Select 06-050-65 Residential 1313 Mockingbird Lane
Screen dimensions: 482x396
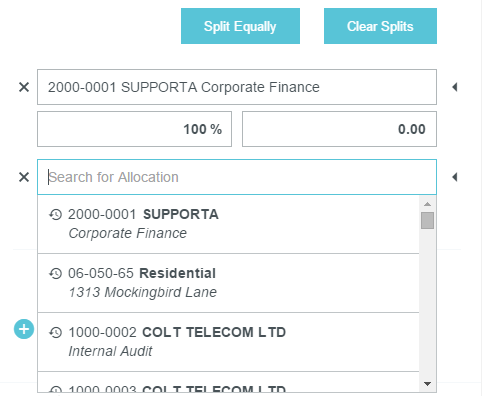point(228,283)
